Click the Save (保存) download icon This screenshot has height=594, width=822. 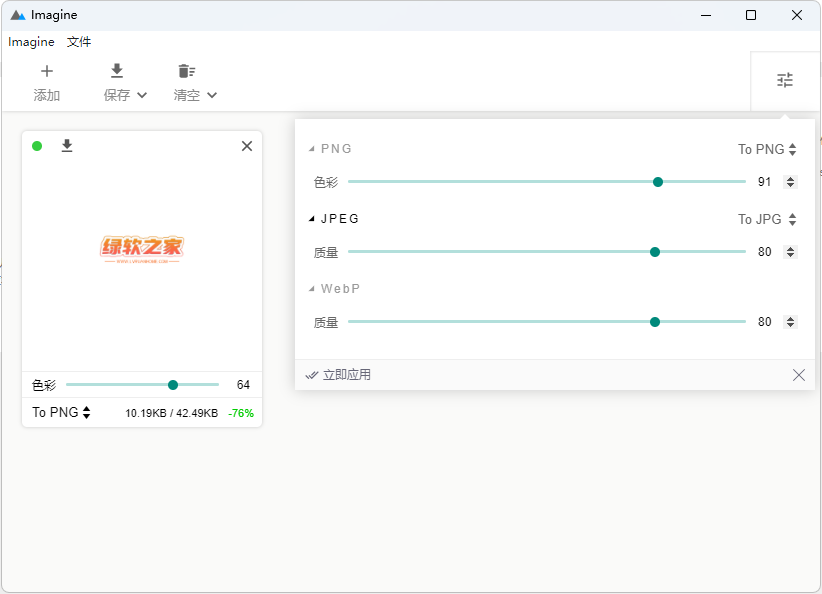tap(117, 71)
